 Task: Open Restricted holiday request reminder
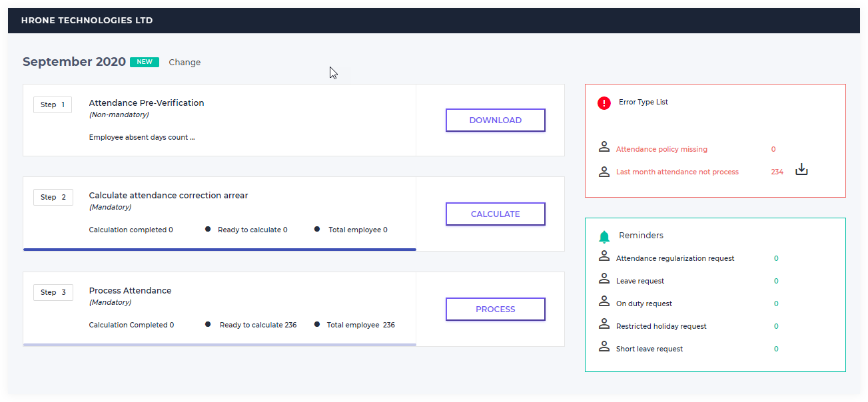[x=661, y=326]
